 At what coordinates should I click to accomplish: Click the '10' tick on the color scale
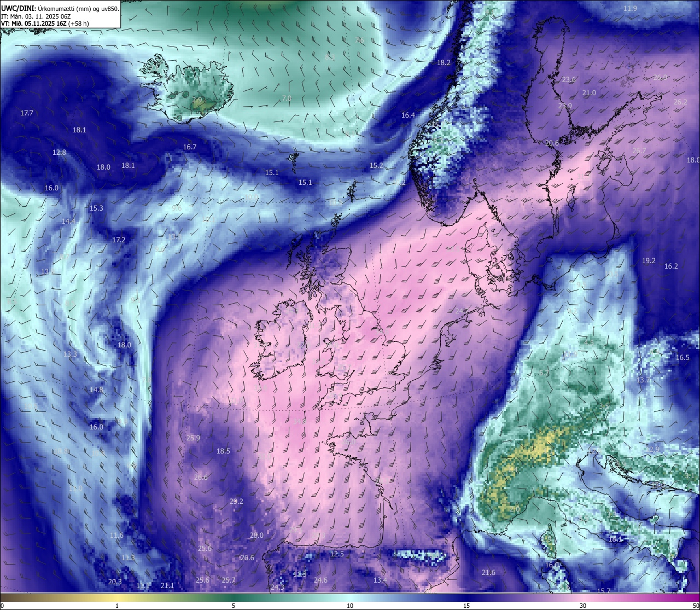tap(350, 606)
